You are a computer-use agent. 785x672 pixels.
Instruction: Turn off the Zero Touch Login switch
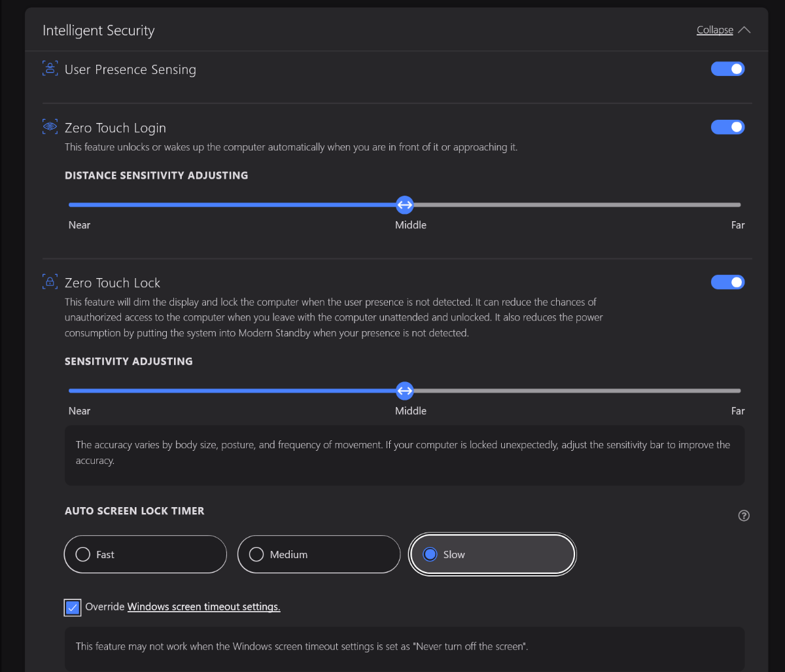point(727,127)
